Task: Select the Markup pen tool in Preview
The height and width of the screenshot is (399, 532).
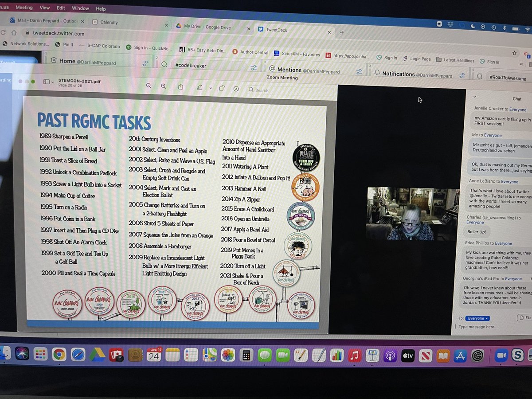Action: pos(200,87)
